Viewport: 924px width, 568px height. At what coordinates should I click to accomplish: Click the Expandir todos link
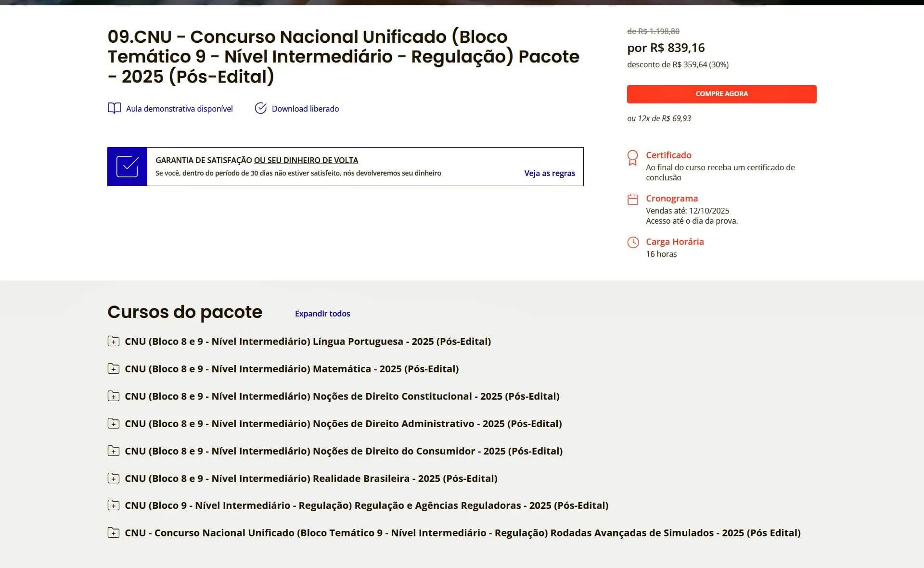(322, 314)
